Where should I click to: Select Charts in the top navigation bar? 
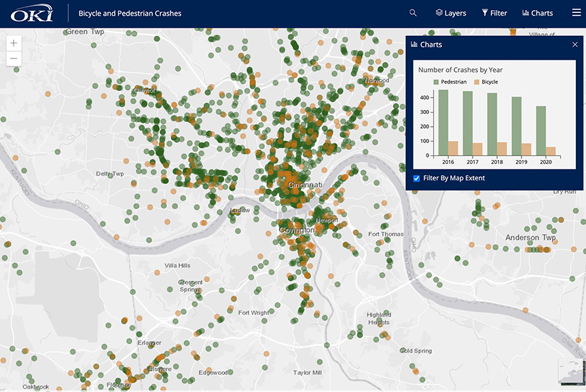coord(537,12)
